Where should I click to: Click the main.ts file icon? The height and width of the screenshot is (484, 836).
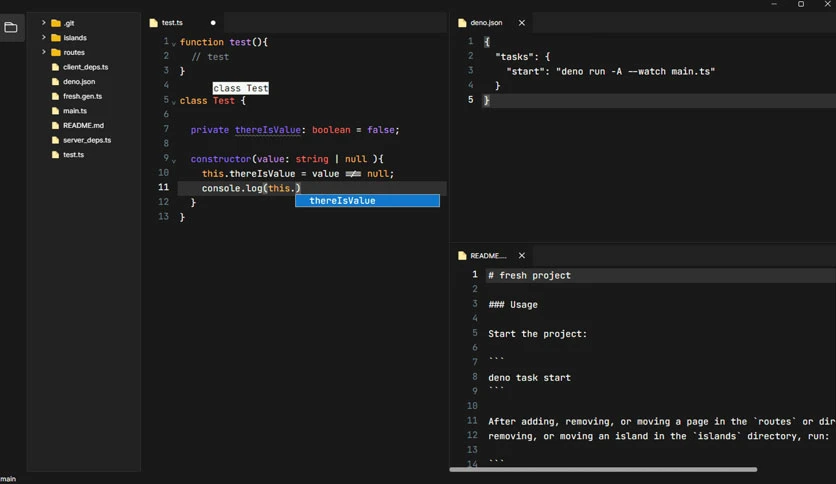(x=55, y=111)
